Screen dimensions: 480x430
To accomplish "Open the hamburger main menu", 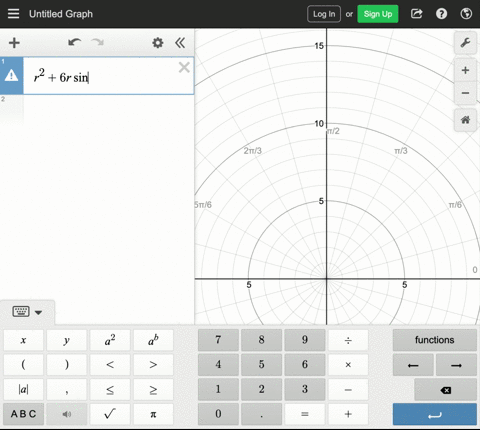I will coord(13,14).
